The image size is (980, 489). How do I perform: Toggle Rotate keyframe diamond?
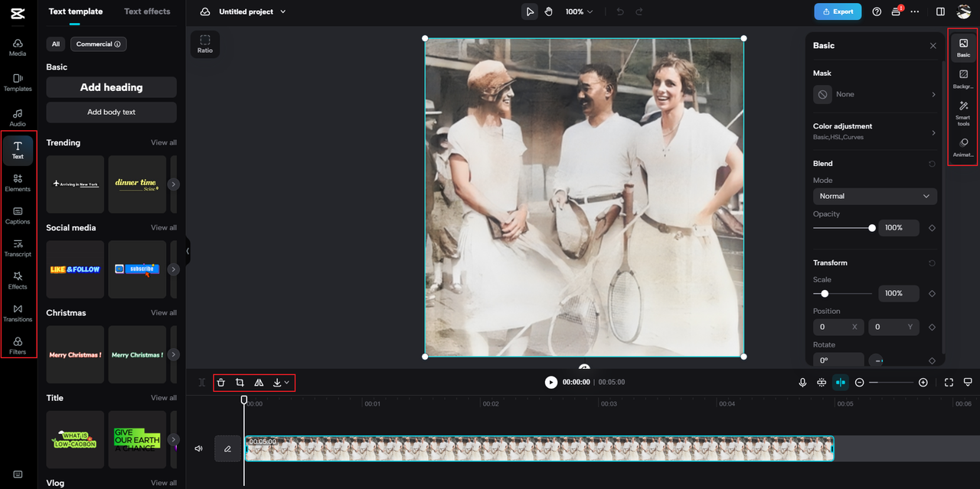(932, 360)
